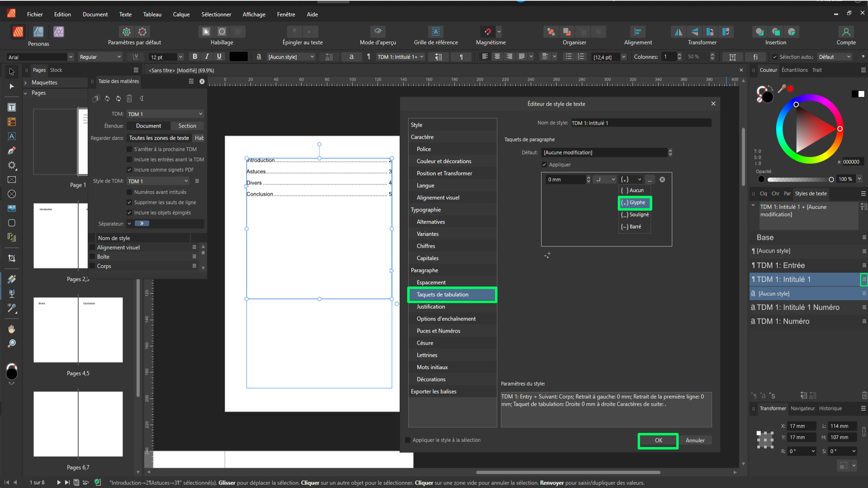This screenshot has width=868, height=488.
Task: Expand the Maquettes section
Action: click(26, 83)
